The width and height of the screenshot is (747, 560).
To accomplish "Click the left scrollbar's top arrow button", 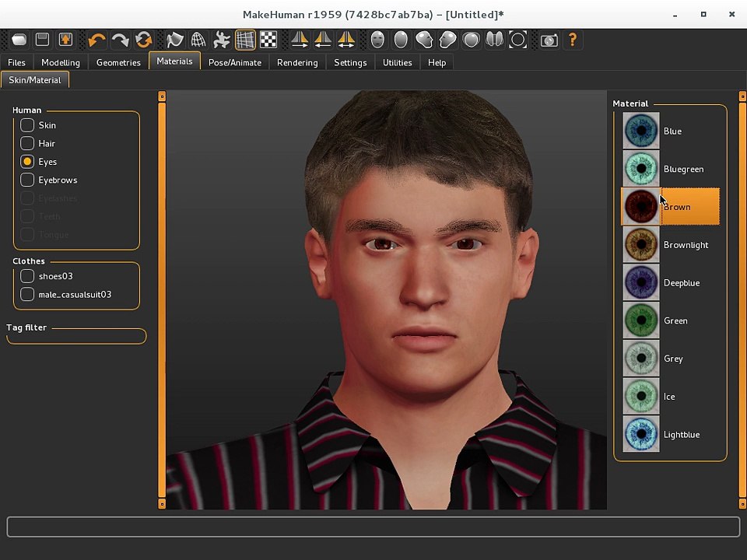I will [x=162, y=96].
